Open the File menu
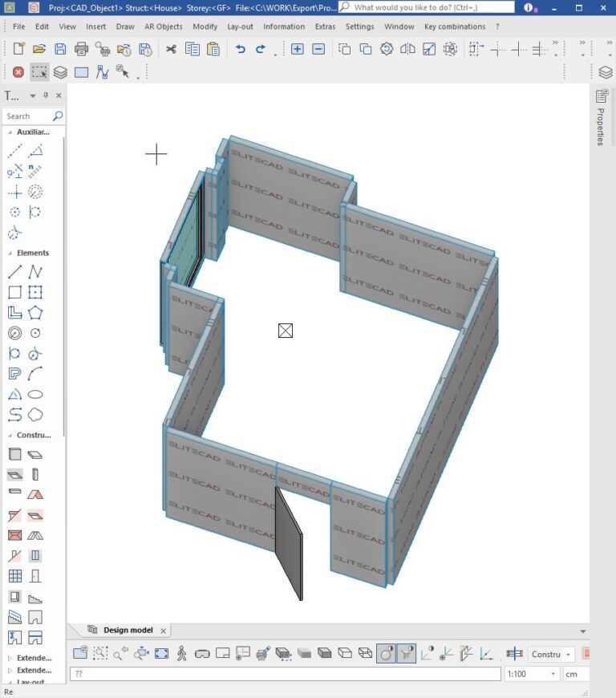Viewport: 616px width, 698px height. coord(18,26)
